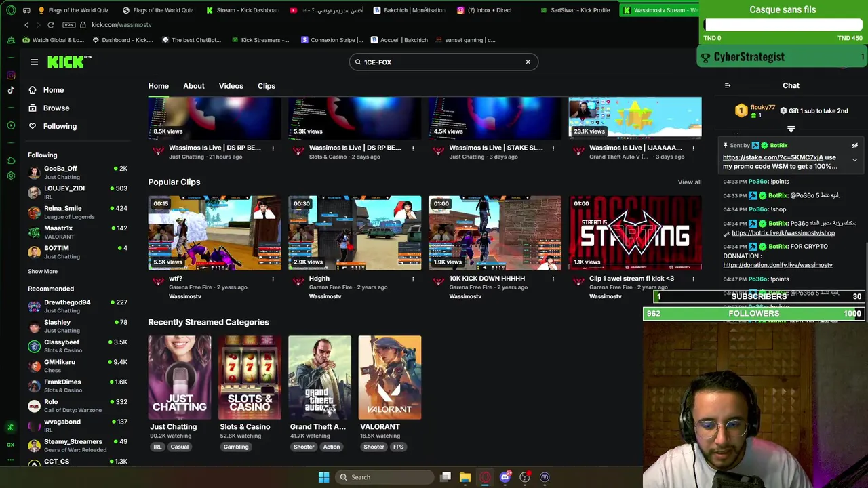Screen dimensions: 868x488
Task: Switch to Stream - Kick Dashboard tab
Action: [242, 10]
